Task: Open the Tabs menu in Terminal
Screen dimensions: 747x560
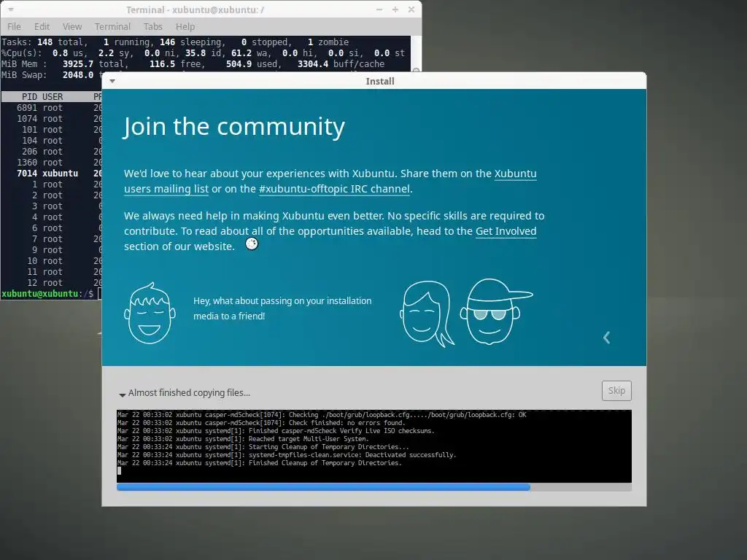Action: tap(153, 27)
